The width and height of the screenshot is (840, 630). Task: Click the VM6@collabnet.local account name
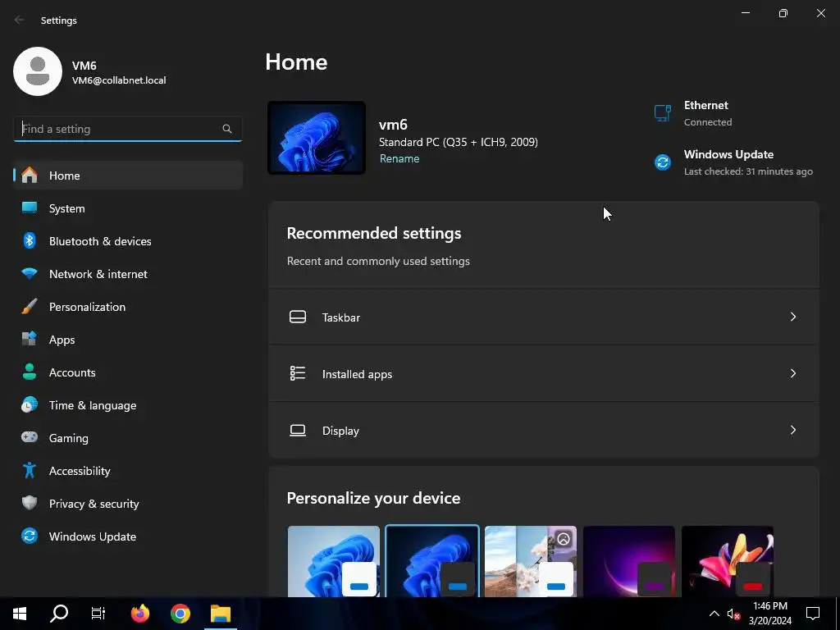tap(119, 80)
